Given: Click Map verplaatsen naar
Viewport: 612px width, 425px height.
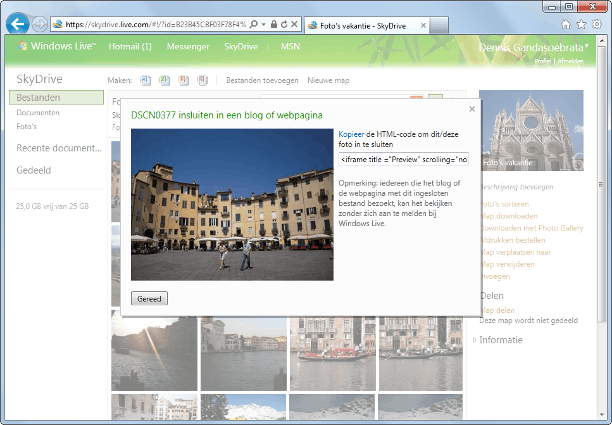Looking at the screenshot, I should (515, 253).
